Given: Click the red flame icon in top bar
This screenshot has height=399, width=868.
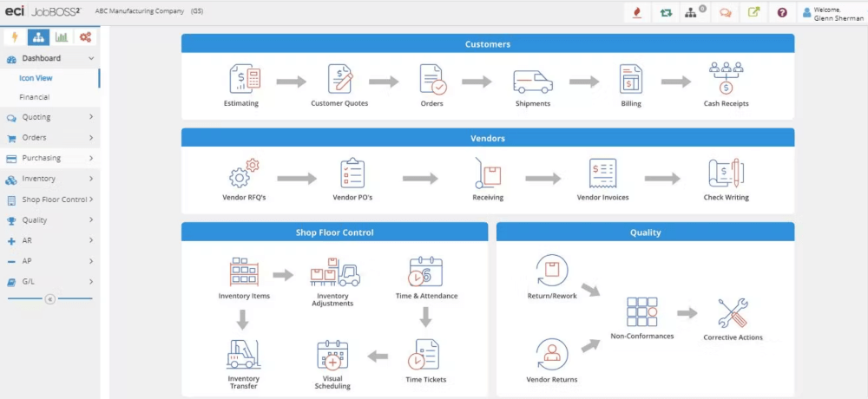Looking at the screenshot, I should 637,13.
